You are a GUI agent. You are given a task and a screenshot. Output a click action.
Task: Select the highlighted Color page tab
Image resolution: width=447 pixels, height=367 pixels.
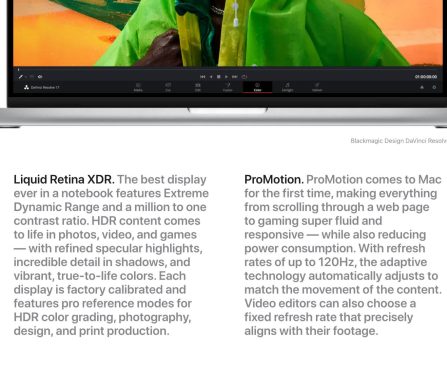coord(257,87)
